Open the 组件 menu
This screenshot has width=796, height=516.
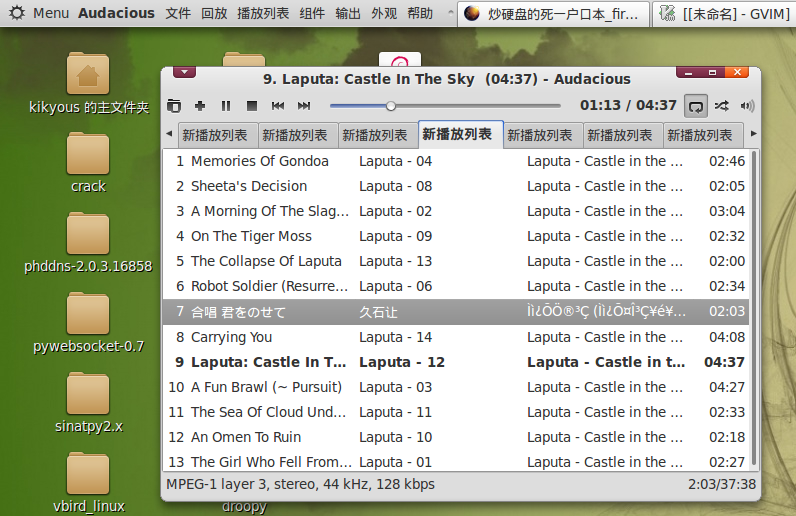click(x=312, y=13)
